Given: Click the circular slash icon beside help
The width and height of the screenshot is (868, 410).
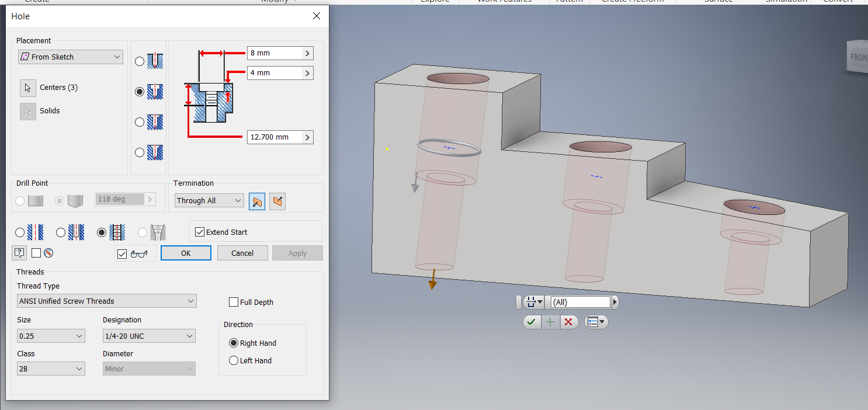Looking at the screenshot, I should (48, 253).
